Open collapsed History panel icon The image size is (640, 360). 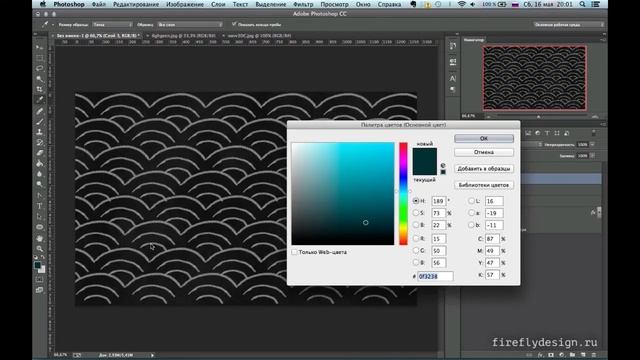click(x=453, y=46)
